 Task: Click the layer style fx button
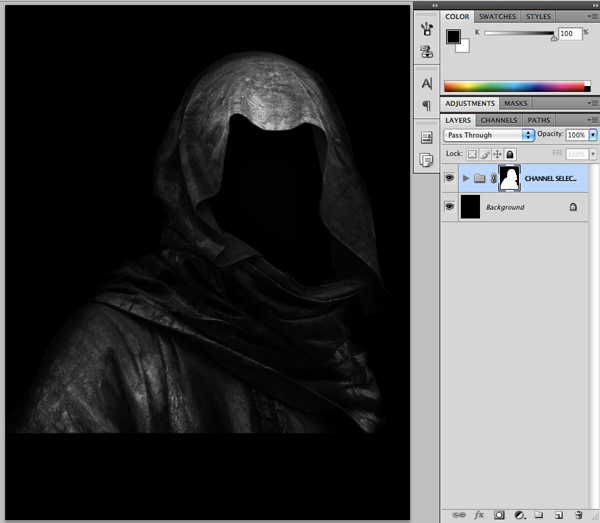coord(479,514)
